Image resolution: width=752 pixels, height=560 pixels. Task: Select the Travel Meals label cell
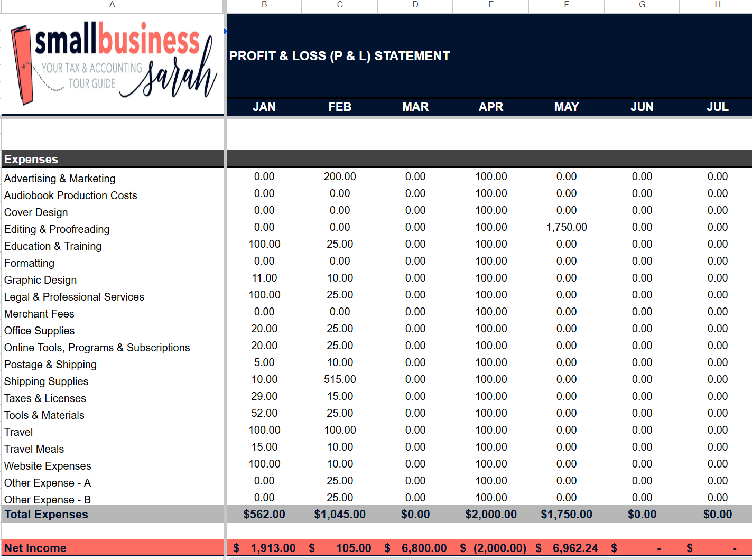34,449
